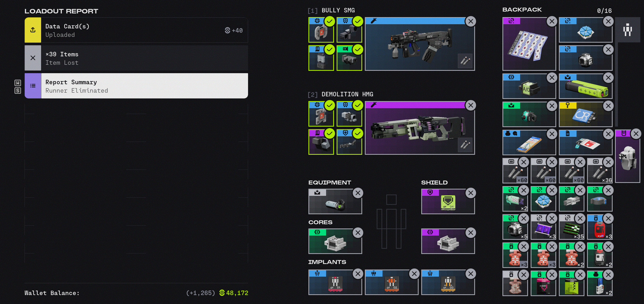Click the CR credit card backpack item
The image size is (644, 304).
(x=585, y=114)
